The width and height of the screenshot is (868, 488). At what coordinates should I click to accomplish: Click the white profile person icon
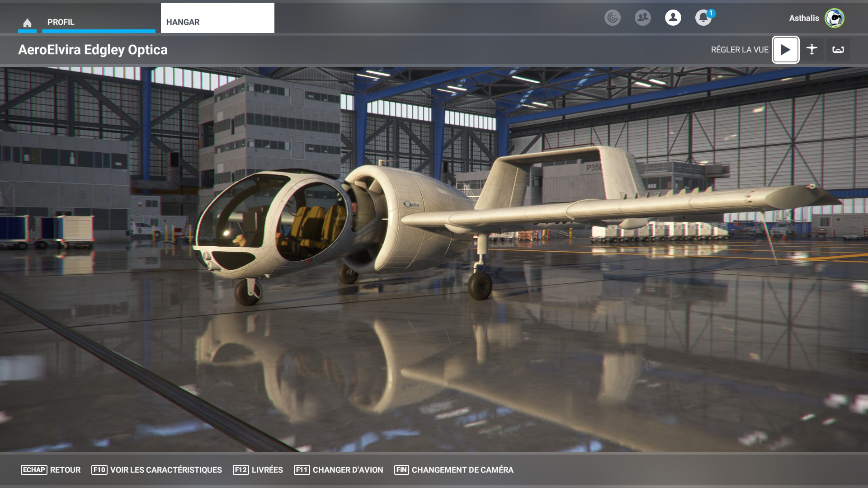[x=673, y=18]
